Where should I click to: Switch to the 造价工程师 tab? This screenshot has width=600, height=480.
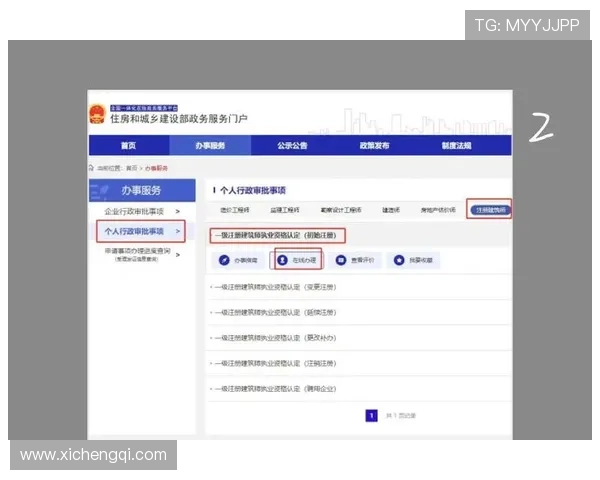pyautogui.click(x=235, y=210)
